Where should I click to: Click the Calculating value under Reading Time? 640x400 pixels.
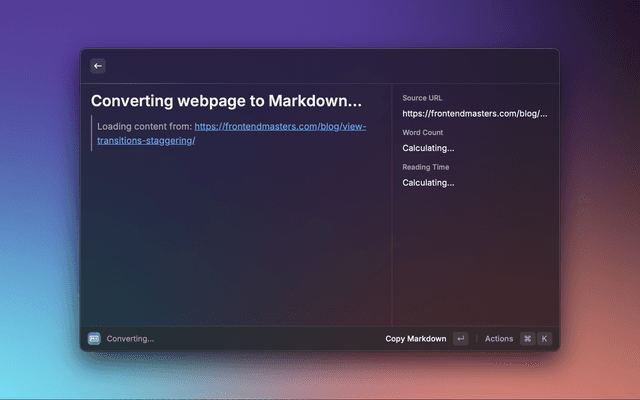pos(428,183)
